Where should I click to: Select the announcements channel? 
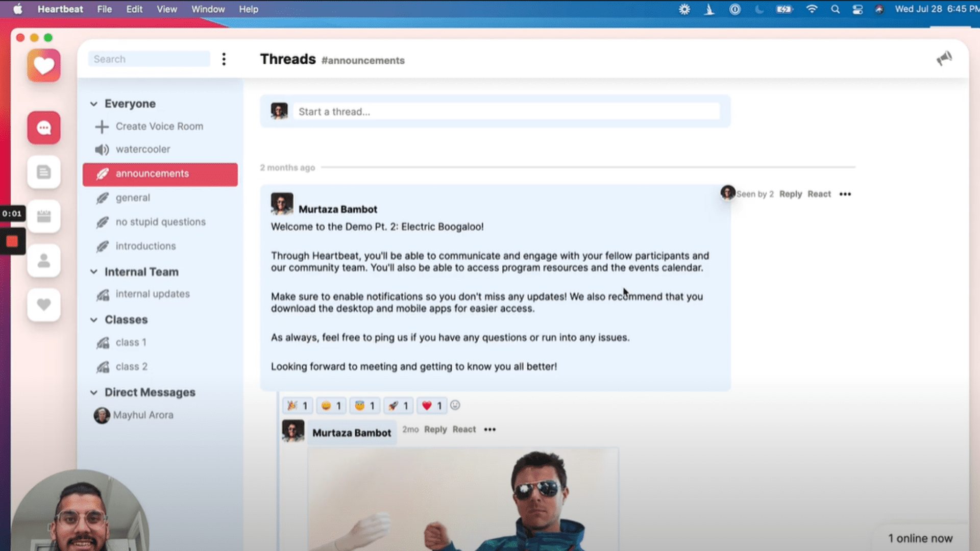click(152, 173)
